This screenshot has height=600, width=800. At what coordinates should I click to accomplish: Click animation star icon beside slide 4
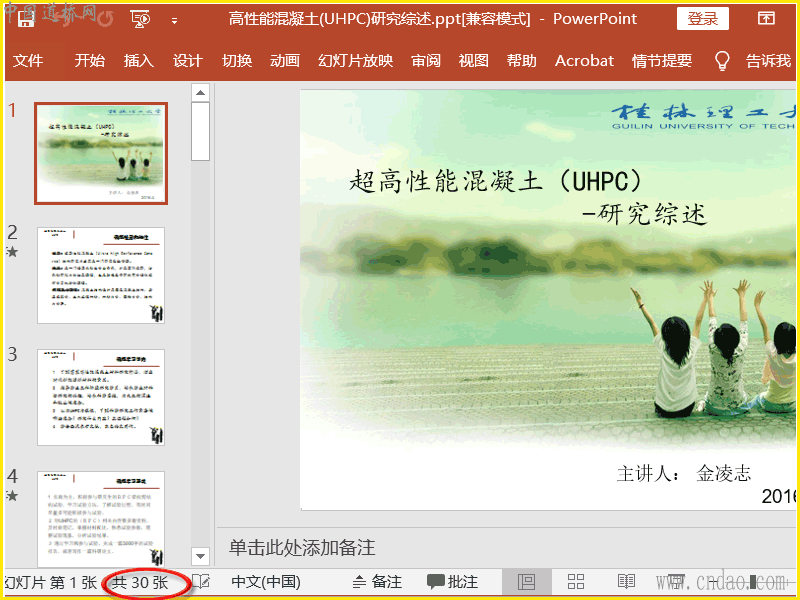[x=12, y=495]
